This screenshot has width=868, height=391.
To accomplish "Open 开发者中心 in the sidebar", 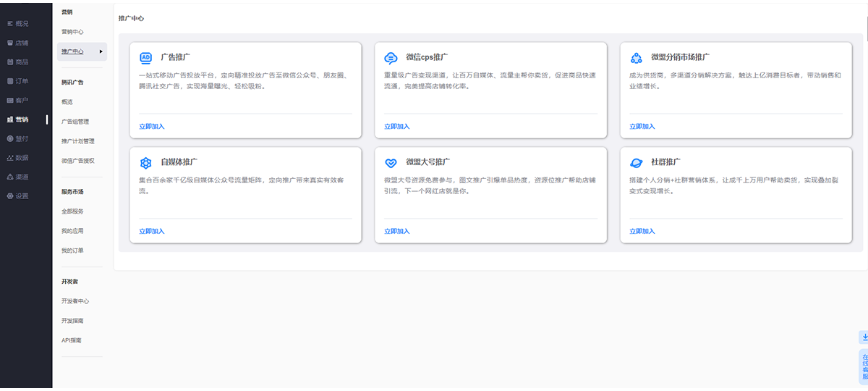I will [x=75, y=300].
